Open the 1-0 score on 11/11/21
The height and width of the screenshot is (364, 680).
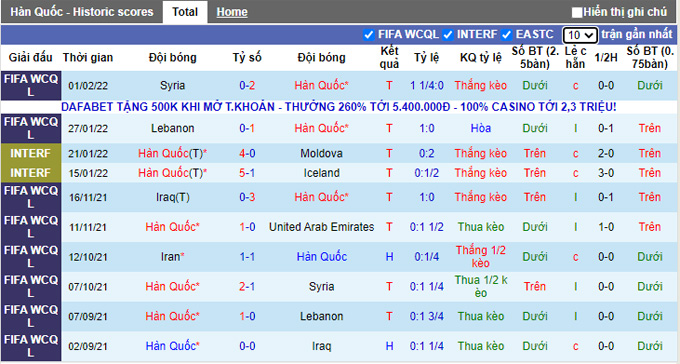click(247, 227)
